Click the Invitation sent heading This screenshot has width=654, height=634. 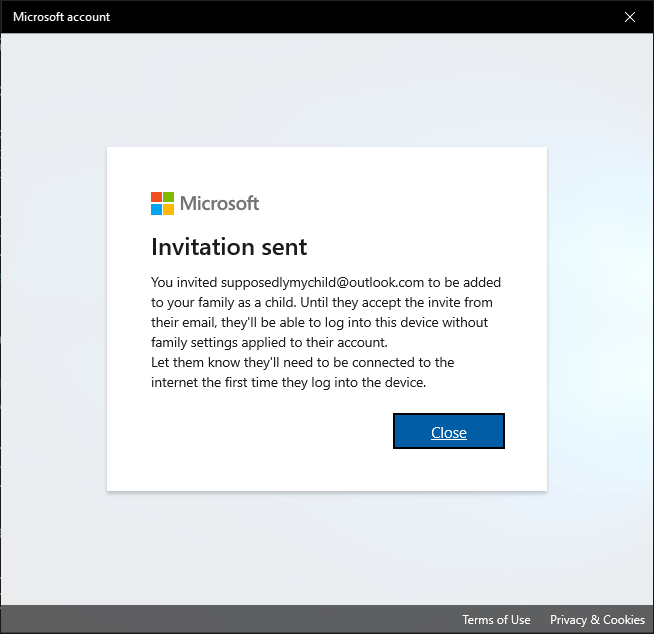pos(229,247)
